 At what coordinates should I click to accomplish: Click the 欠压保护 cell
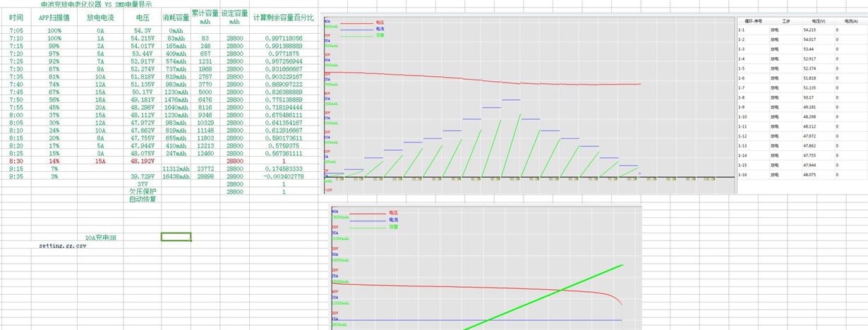tap(142, 191)
